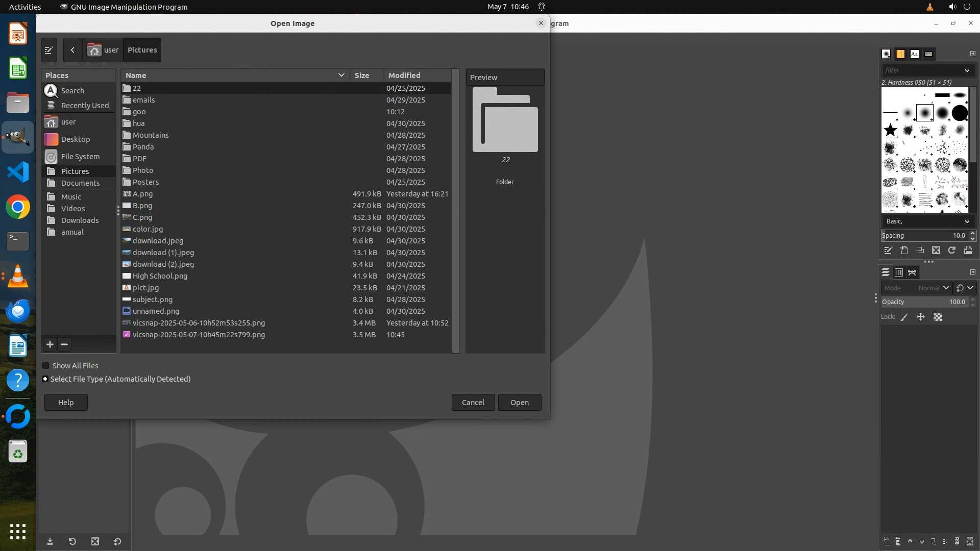Click the type-a-file-name edit icon
This screenshot has height=551, width=980.
49,50
